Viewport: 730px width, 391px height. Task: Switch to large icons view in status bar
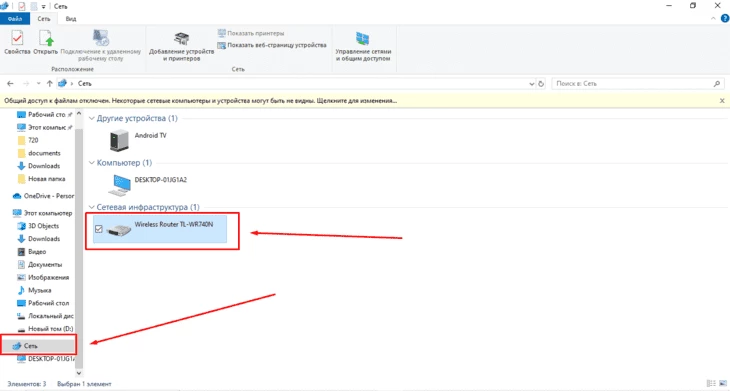(722, 384)
